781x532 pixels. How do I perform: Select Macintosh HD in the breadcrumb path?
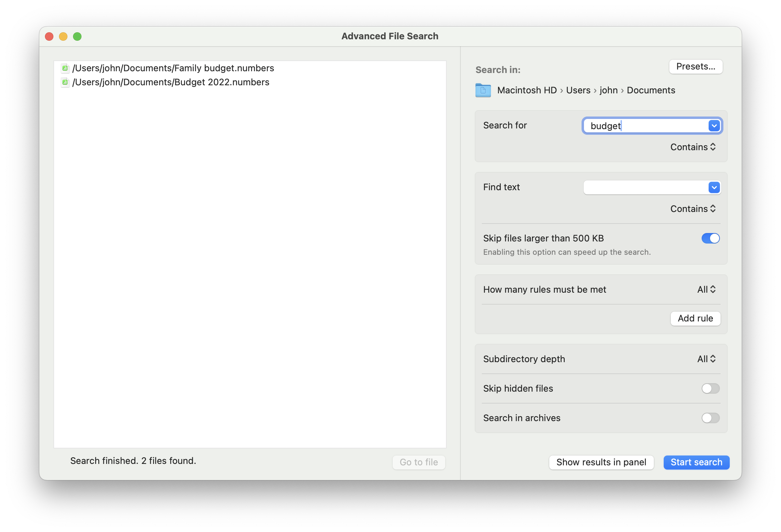tap(527, 90)
